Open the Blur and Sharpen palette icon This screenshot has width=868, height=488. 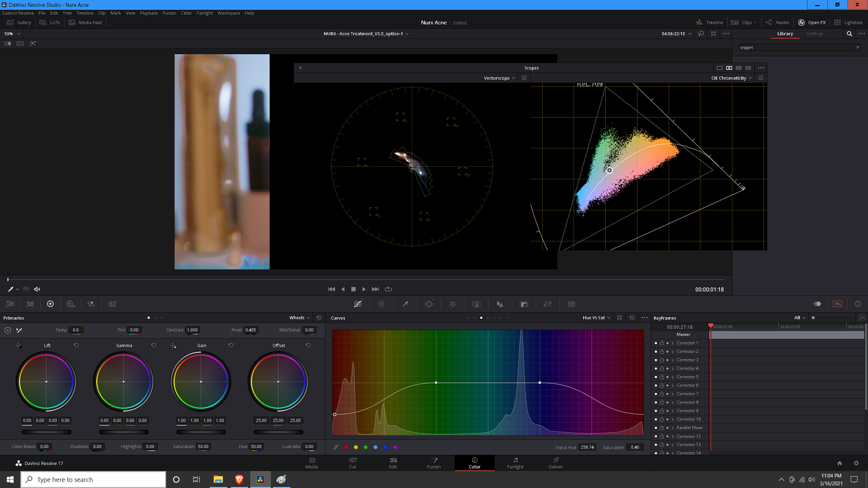coord(500,304)
